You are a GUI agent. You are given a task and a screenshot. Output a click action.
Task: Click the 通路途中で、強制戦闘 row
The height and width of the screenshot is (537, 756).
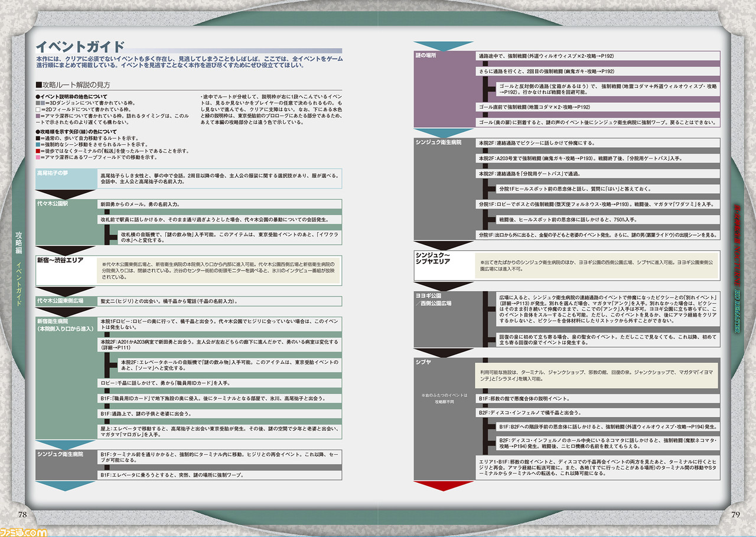pos(597,56)
